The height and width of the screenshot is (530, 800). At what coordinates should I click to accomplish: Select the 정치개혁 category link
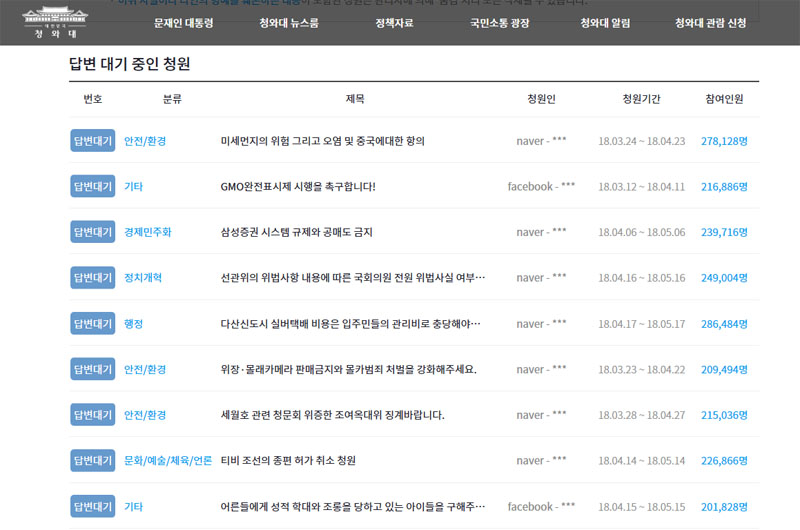(143, 277)
